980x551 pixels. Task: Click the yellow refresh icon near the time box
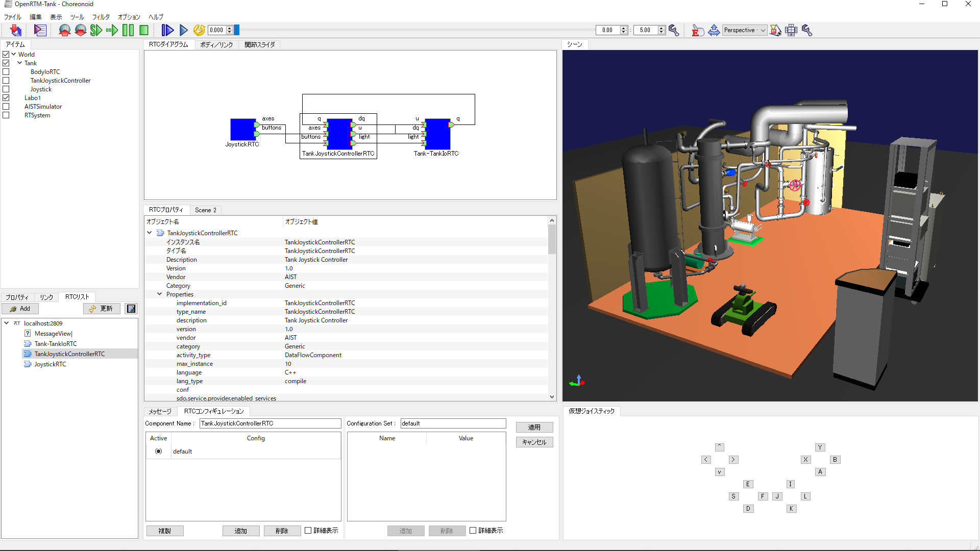[199, 31]
